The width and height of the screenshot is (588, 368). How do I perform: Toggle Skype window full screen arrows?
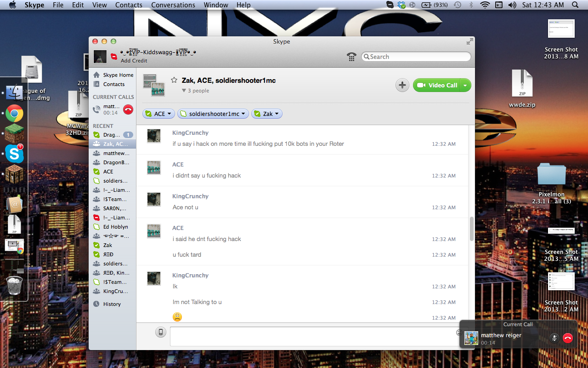point(469,41)
